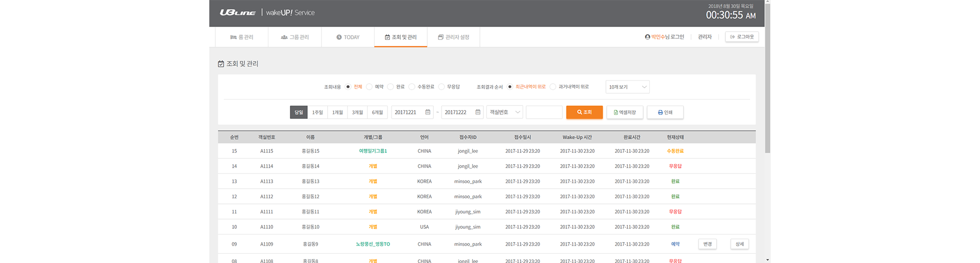Select the 3개월 period button
The width and height of the screenshot is (980, 263).
(x=357, y=112)
